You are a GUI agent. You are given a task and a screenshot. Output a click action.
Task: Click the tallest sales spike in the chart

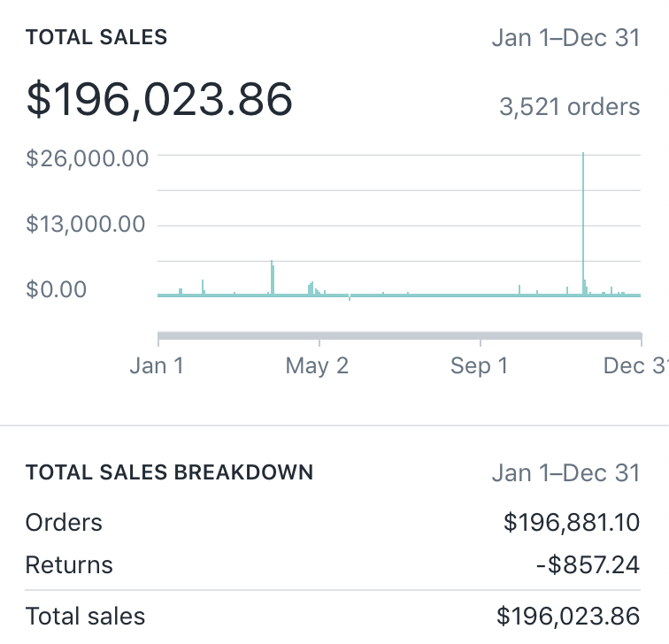(583, 221)
